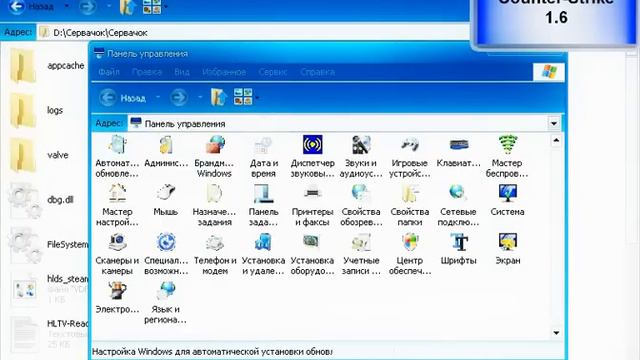Open the Клавиатура icon

(x=458, y=152)
